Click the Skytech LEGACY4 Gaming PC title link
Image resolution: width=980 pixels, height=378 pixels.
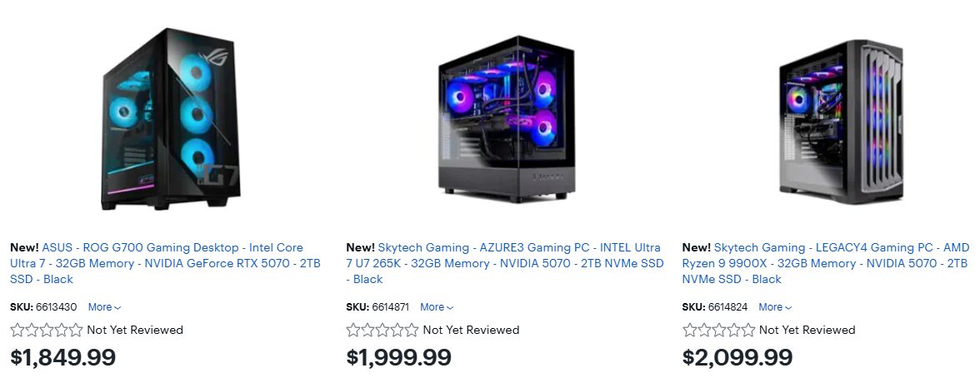(x=826, y=264)
